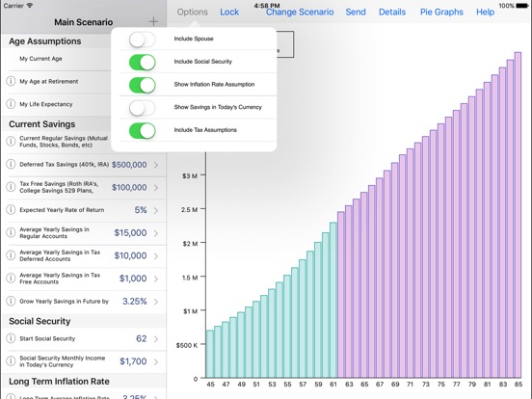Expand Deferred Tax Savings $500,000 chevron

point(156,165)
